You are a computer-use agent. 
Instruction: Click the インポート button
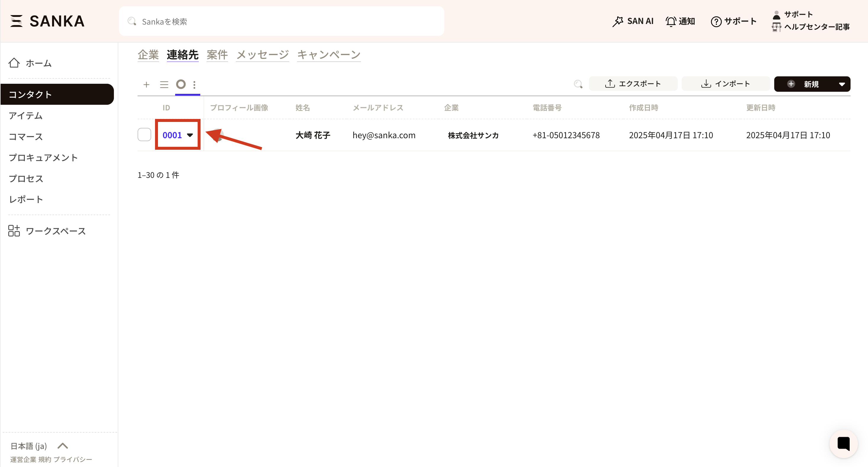click(725, 84)
